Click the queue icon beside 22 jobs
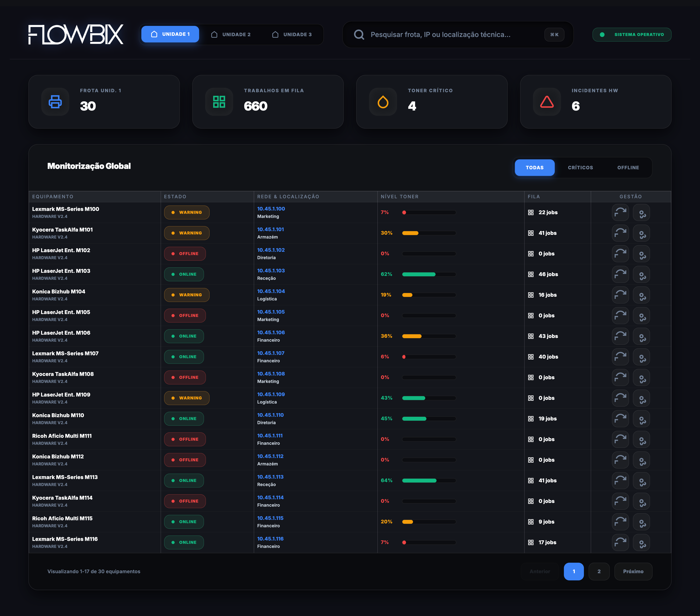 (531, 212)
